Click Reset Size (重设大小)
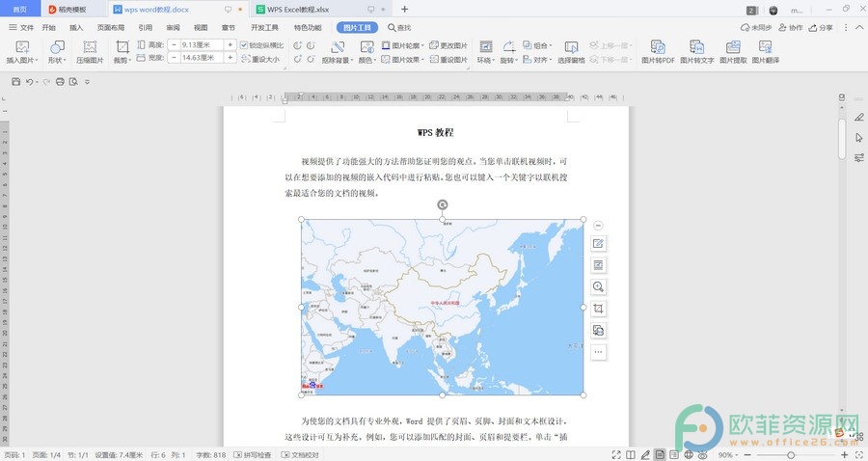Image resolution: width=868 pixels, height=461 pixels. [260, 59]
